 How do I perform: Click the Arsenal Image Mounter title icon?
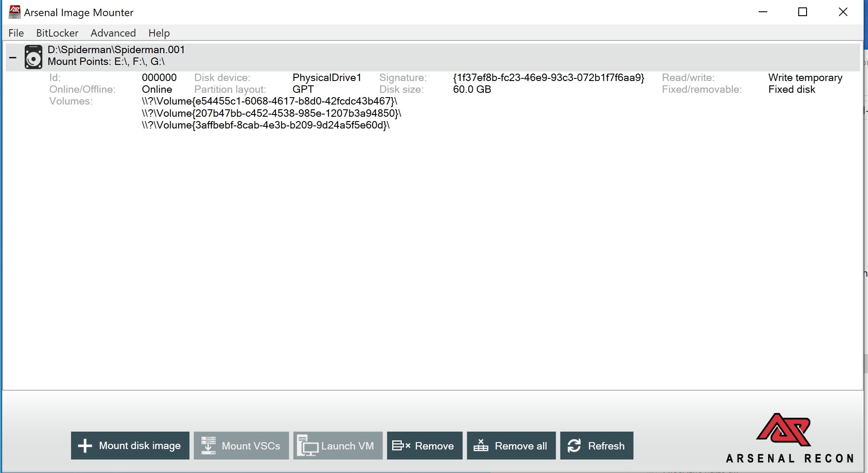(15, 12)
